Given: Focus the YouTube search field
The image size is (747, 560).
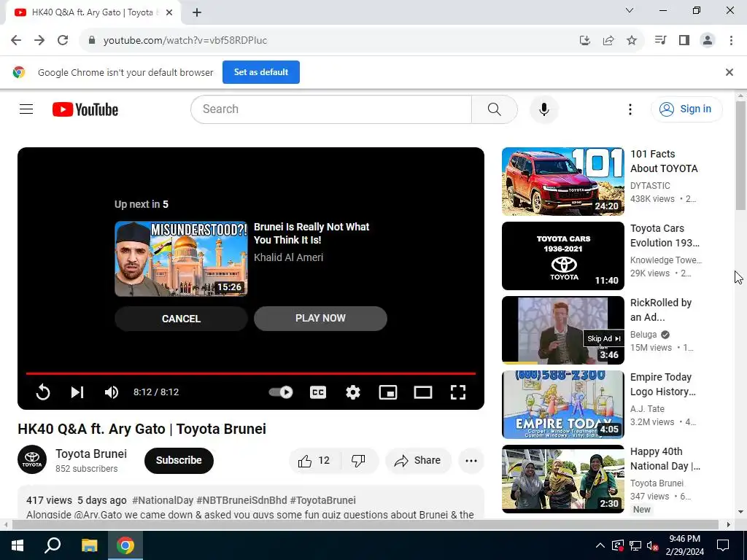Looking at the screenshot, I should point(331,109).
